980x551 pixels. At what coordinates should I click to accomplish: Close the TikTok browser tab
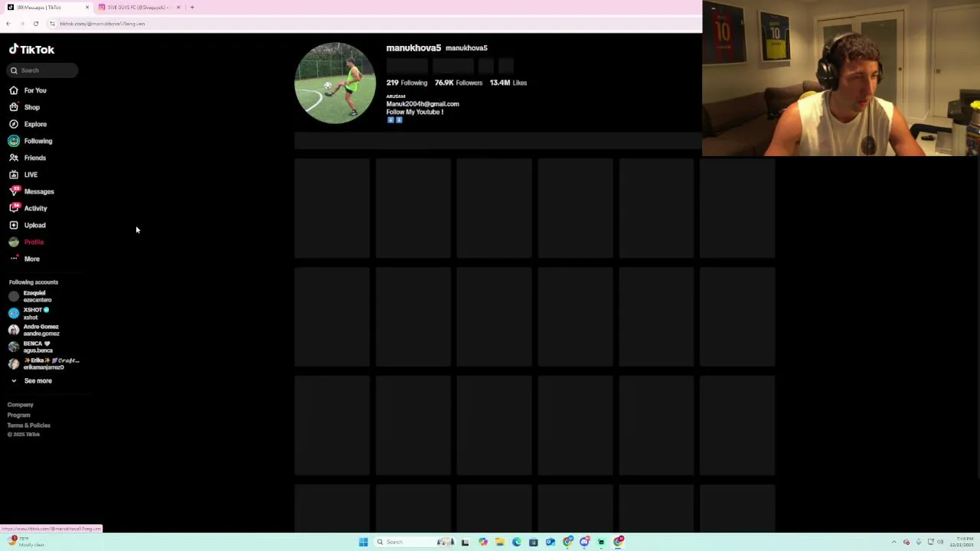87,7
